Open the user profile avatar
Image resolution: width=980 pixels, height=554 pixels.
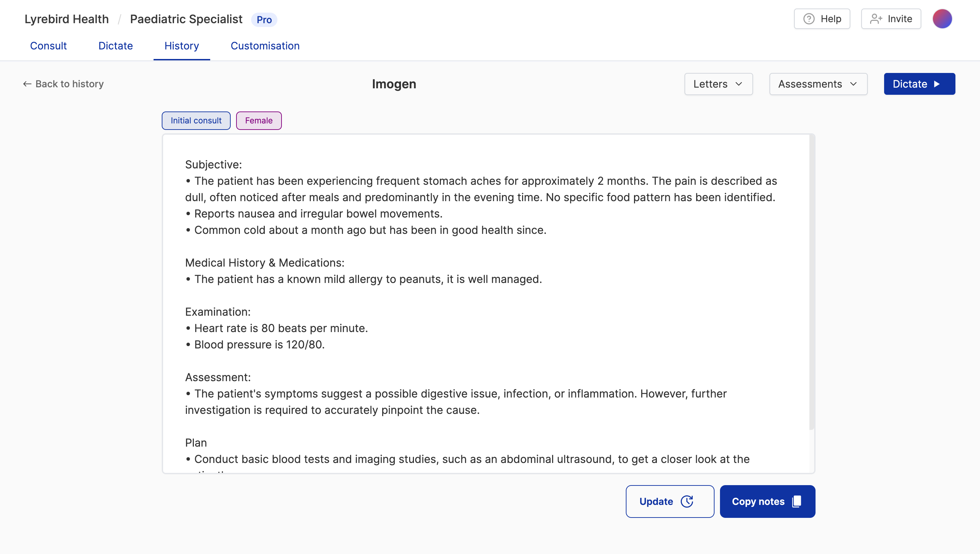click(x=942, y=18)
